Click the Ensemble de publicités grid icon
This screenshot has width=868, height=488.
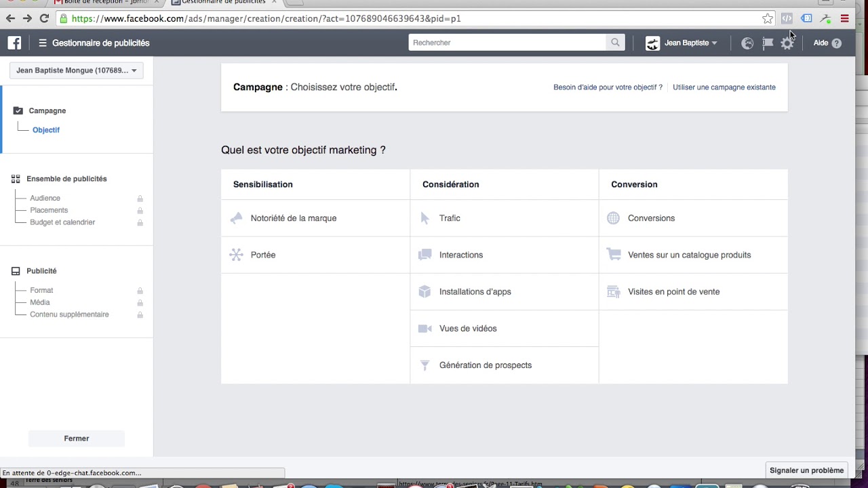pyautogui.click(x=16, y=179)
